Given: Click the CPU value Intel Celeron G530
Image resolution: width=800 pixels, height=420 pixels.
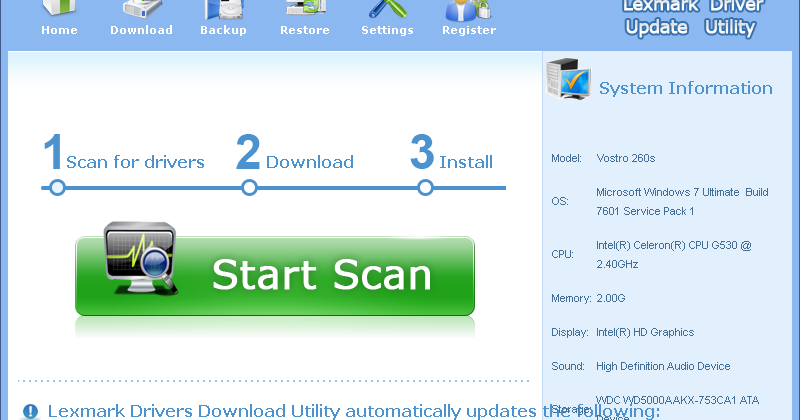Looking at the screenshot, I should pos(673,255).
